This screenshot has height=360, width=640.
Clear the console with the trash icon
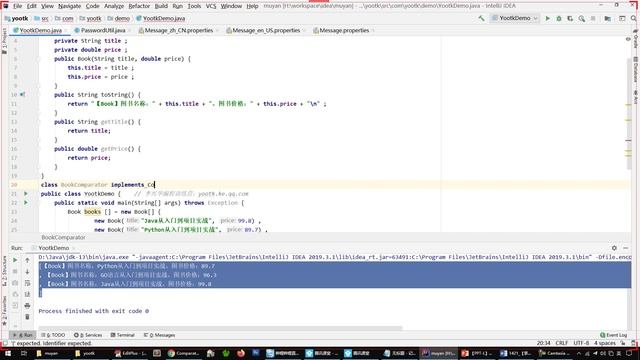pos(27,317)
